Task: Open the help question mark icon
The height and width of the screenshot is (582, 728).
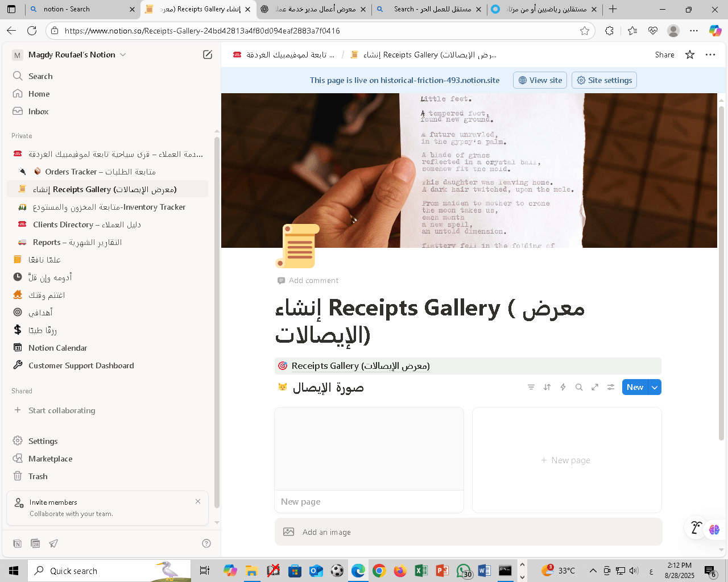Action: coord(206,543)
